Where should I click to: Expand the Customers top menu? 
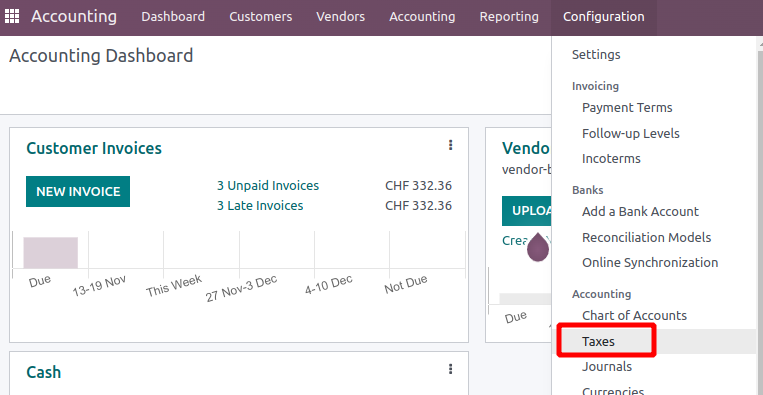pyautogui.click(x=261, y=17)
